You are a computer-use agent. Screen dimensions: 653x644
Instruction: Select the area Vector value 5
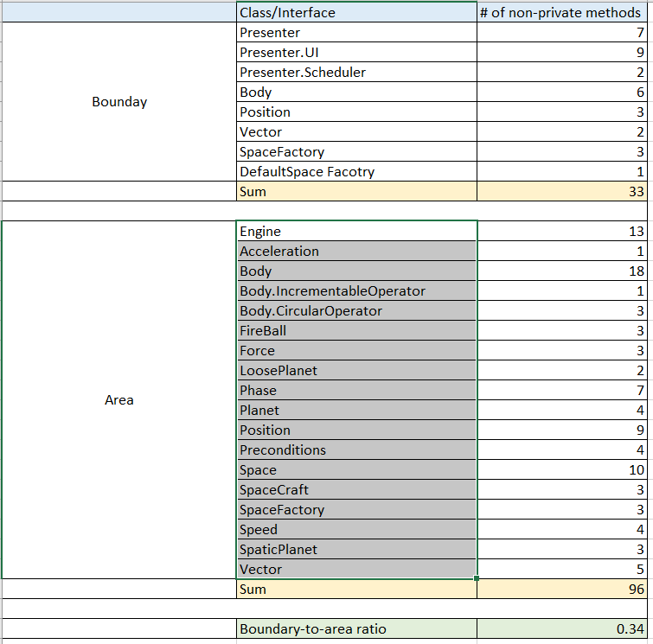tap(562, 570)
